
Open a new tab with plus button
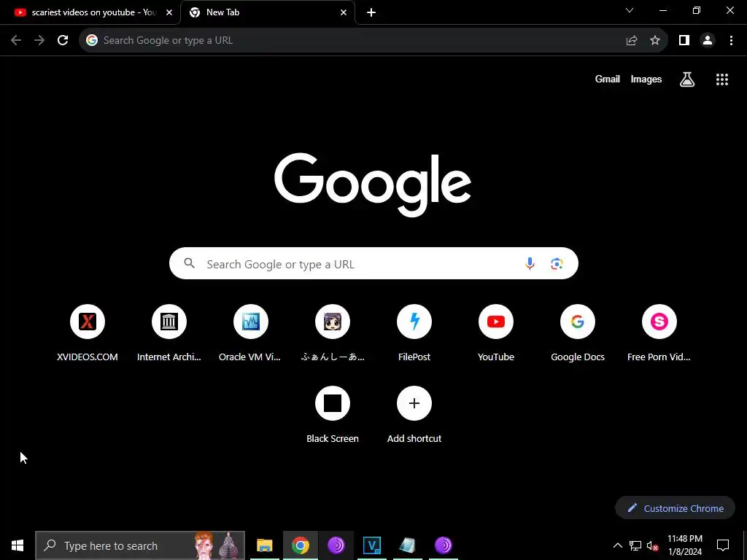(x=371, y=12)
